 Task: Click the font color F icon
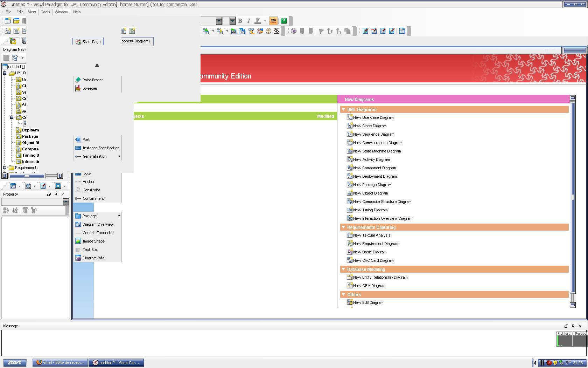tap(258, 21)
